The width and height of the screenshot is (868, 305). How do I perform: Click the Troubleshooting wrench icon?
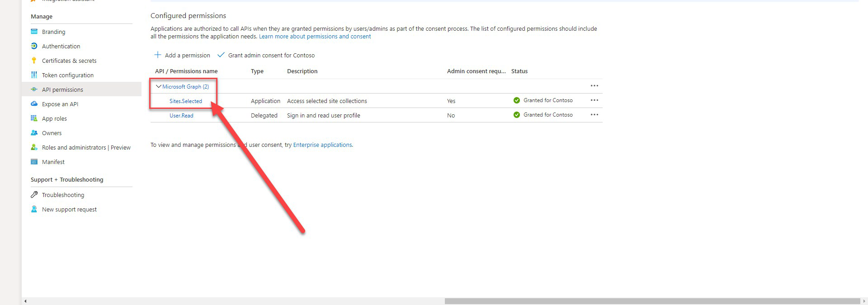(x=34, y=195)
